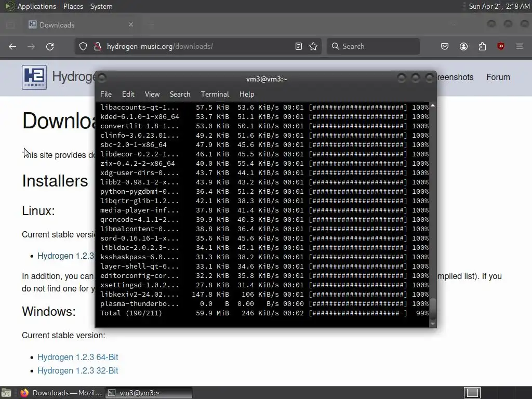Show site security padlock info
532x399 pixels.
point(98,46)
